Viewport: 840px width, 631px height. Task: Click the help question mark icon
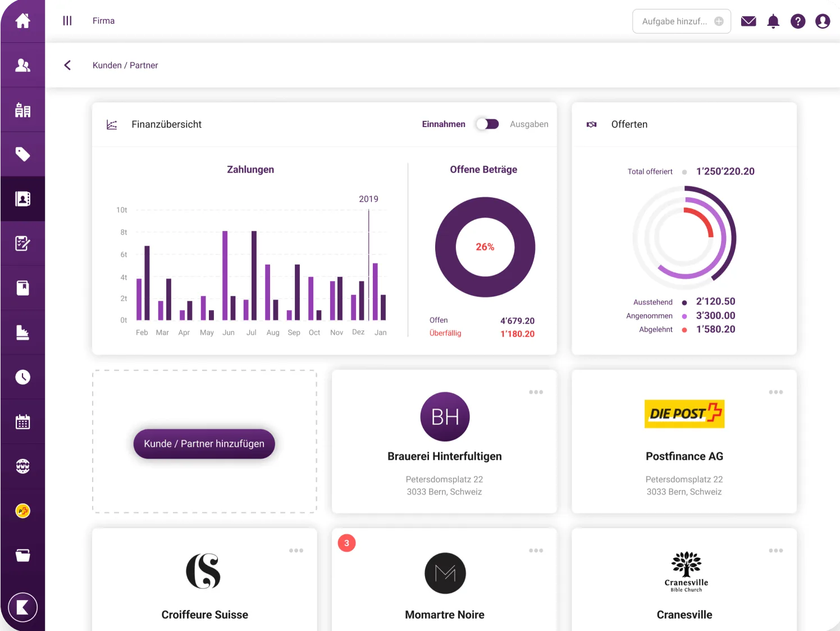pyautogui.click(x=798, y=21)
